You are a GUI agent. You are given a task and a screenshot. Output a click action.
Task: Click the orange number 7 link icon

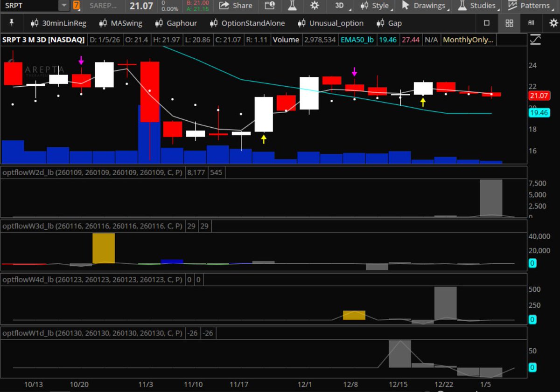(76, 6)
